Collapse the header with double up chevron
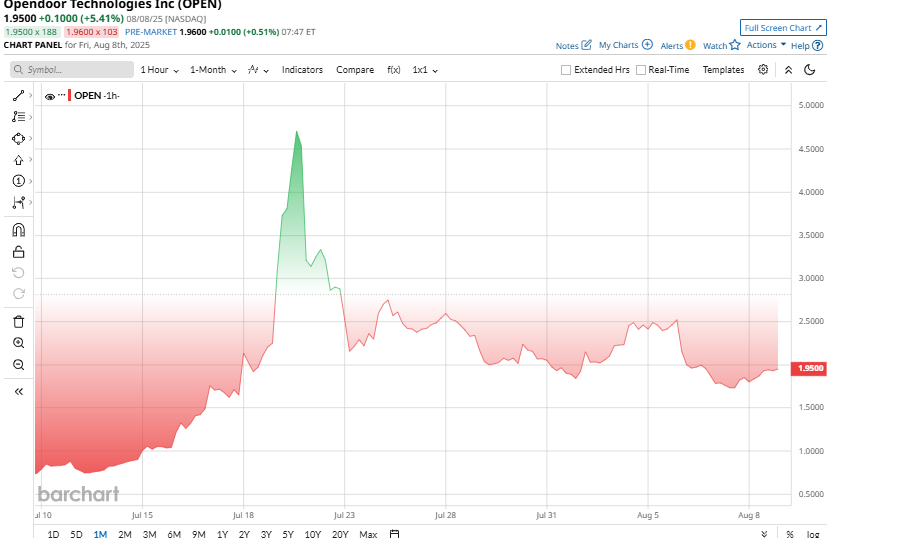 (x=788, y=70)
